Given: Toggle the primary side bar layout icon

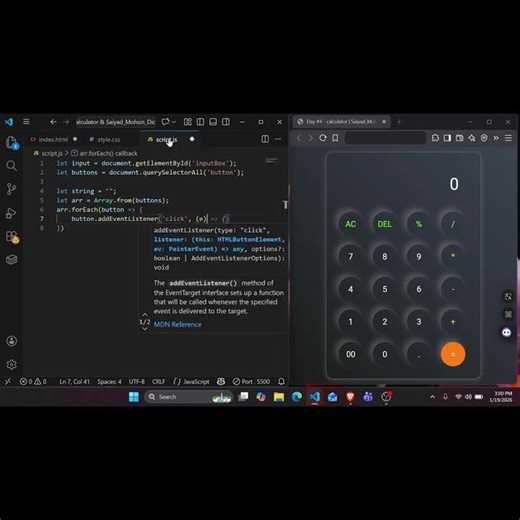Looking at the screenshot, I should tap(200, 122).
